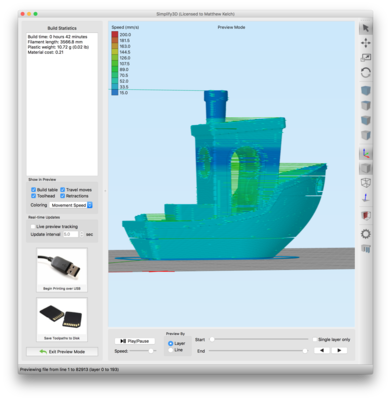This screenshot has width=391, height=400.
Task: Open the red cross section tool
Action: tap(366, 216)
